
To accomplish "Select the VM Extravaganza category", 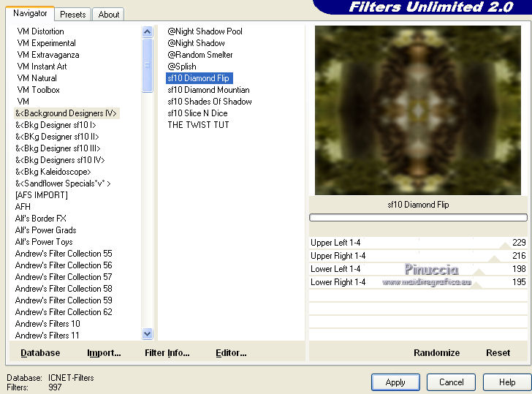I will pos(47,55).
